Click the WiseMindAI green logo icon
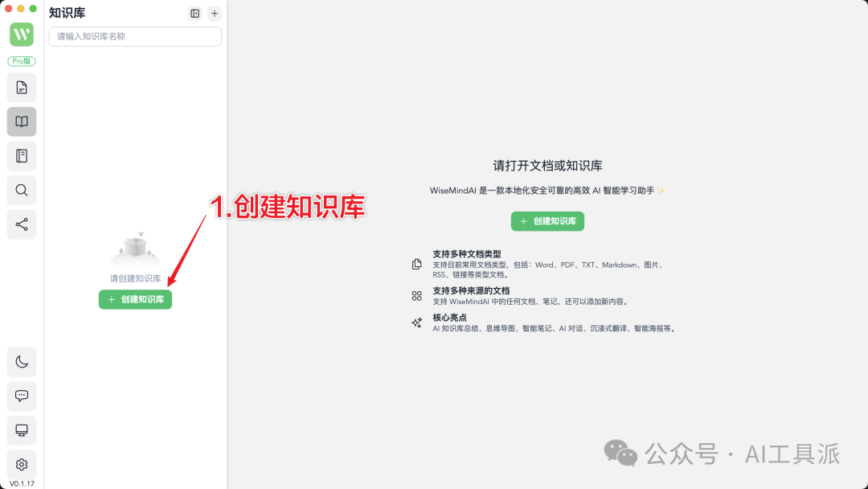Viewport: 868px width, 489px height. pyautogui.click(x=22, y=35)
